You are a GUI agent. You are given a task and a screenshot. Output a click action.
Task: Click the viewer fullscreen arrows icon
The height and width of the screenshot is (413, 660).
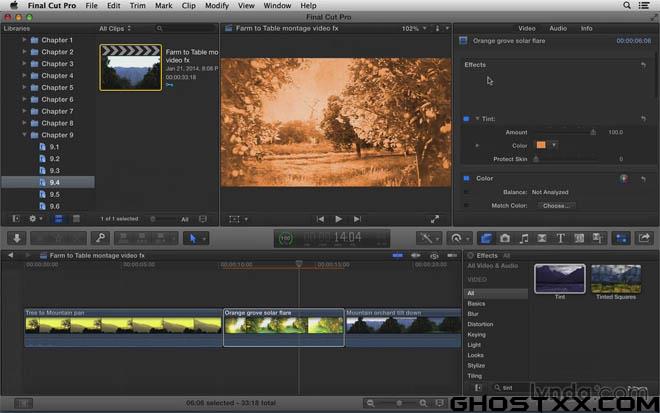pyautogui.click(x=435, y=219)
